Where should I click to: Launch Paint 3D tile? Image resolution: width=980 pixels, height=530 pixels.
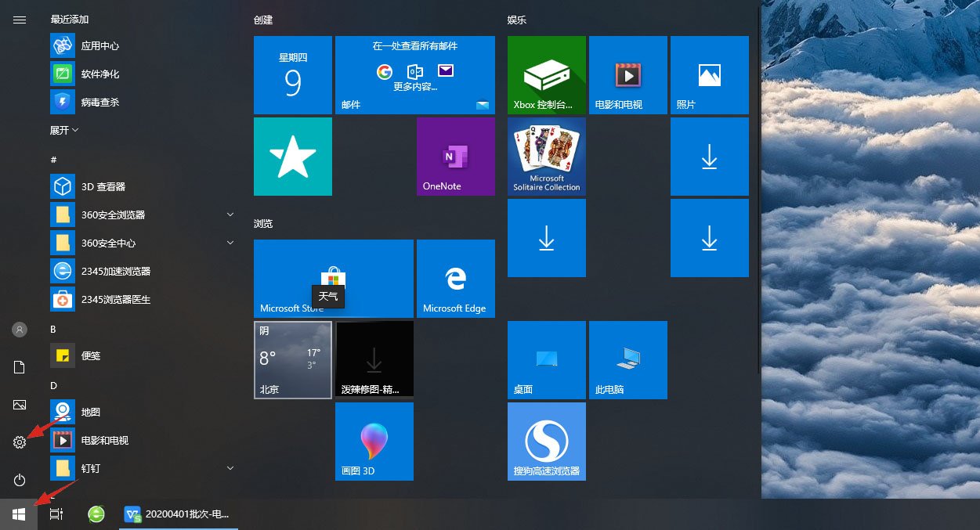pos(374,442)
